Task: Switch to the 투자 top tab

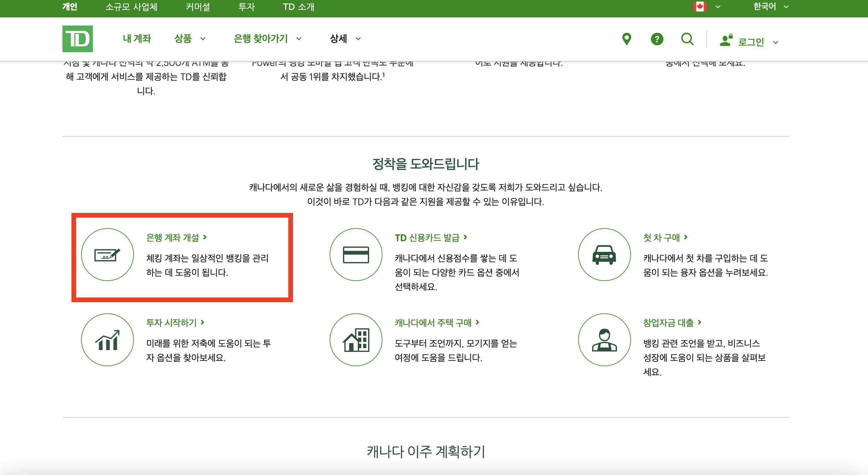Action: [x=246, y=7]
